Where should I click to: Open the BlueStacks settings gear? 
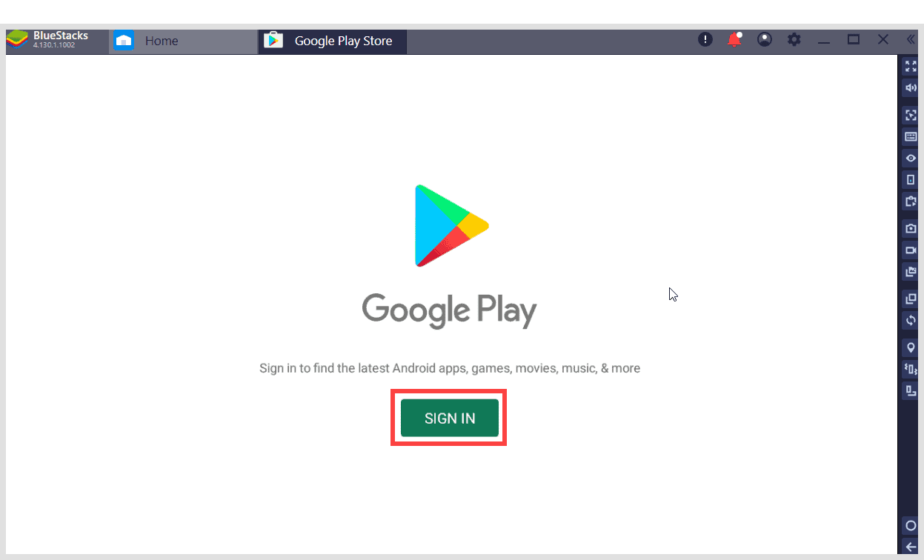[x=794, y=40]
